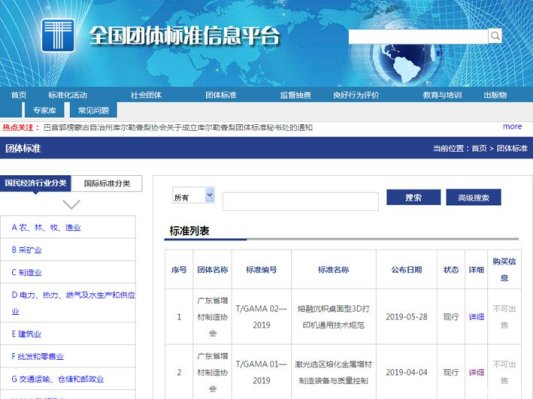Switch to 国民经济行业分类 tab
533x399 pixels.
[x=35, y=183]
